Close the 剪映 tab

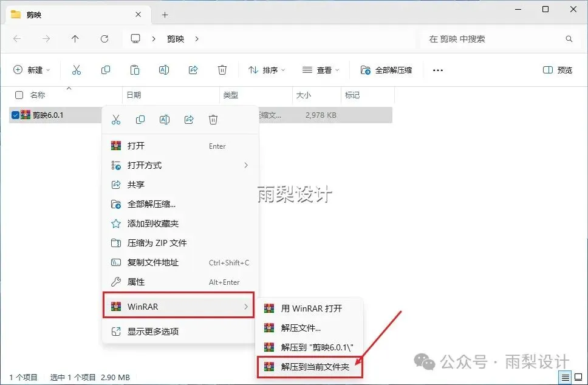click(138, 15)
